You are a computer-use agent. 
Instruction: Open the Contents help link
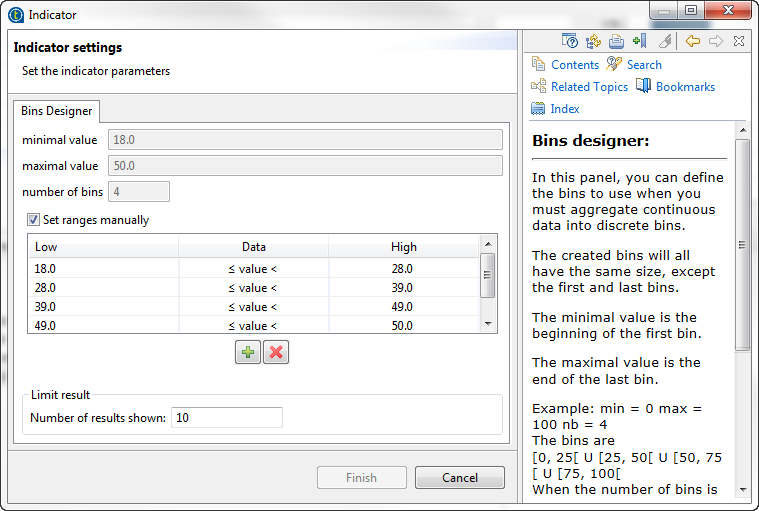575,65
